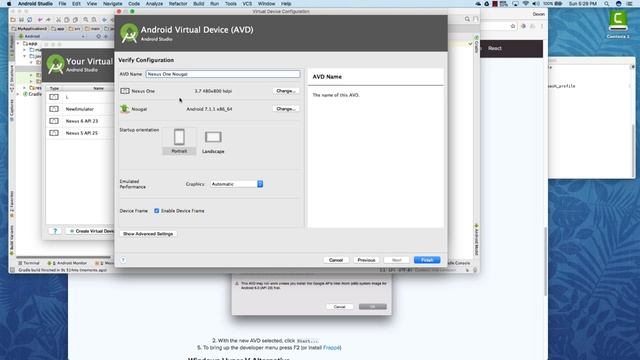
Task: Click the Nexus One device icon
Action: tap(125, 91)
